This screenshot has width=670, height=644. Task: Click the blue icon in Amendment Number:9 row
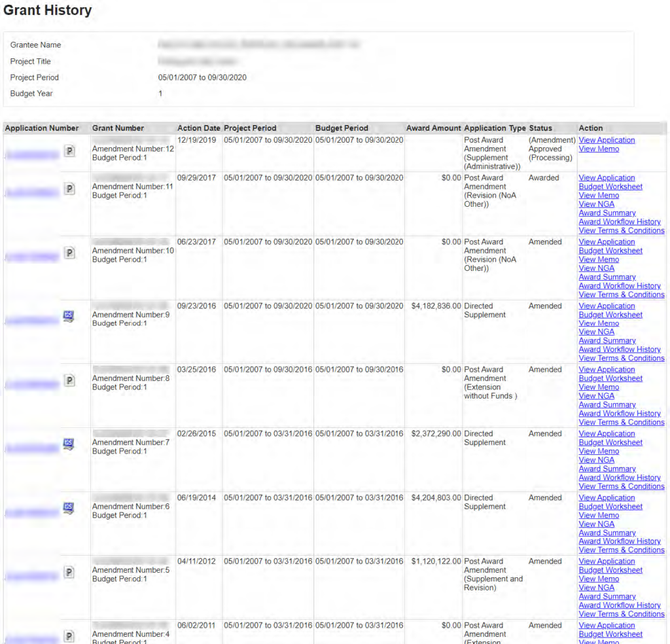(x=69, y=317)
